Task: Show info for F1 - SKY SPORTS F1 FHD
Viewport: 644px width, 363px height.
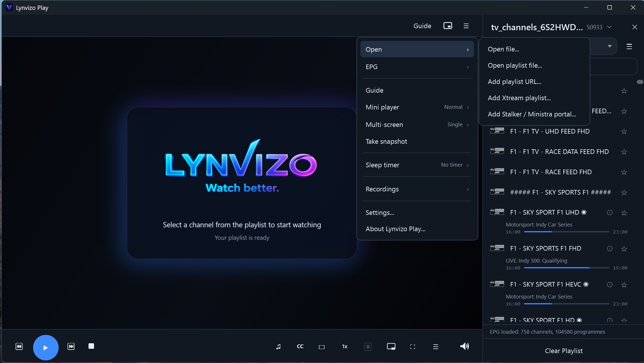Action: pos(609,249)
